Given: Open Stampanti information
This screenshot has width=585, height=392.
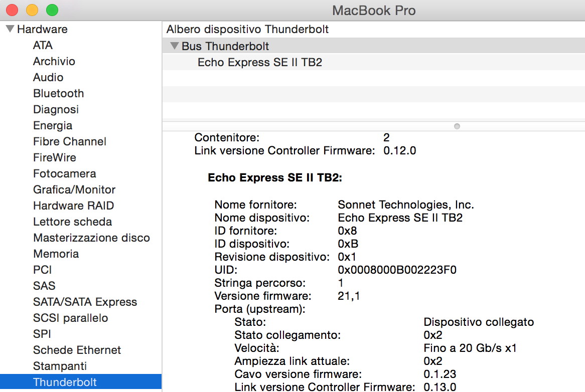Looking at the screenshot, I should coord(60,365).
